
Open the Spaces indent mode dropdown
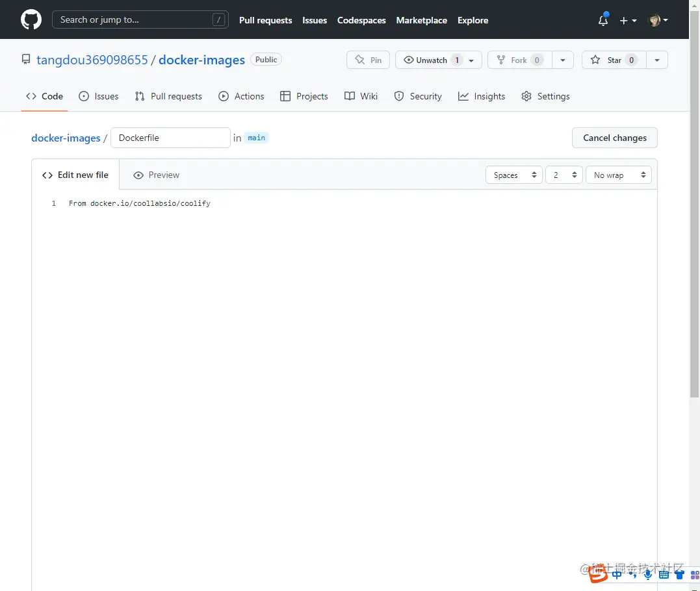(514, 175)
